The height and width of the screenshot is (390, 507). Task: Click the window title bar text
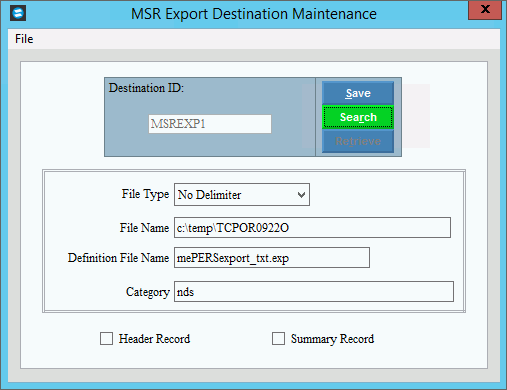point(254,14)
